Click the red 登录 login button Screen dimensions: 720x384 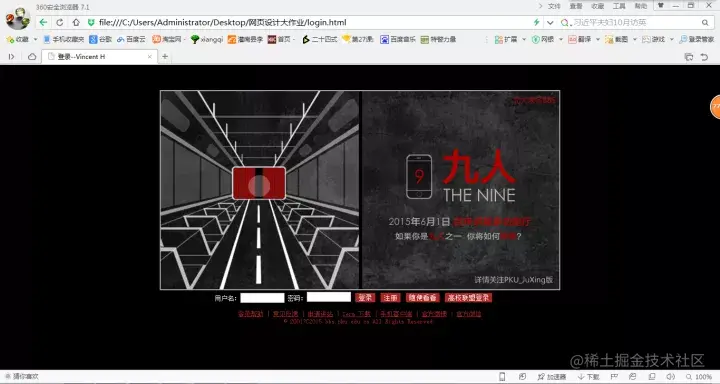click(365, 298)
